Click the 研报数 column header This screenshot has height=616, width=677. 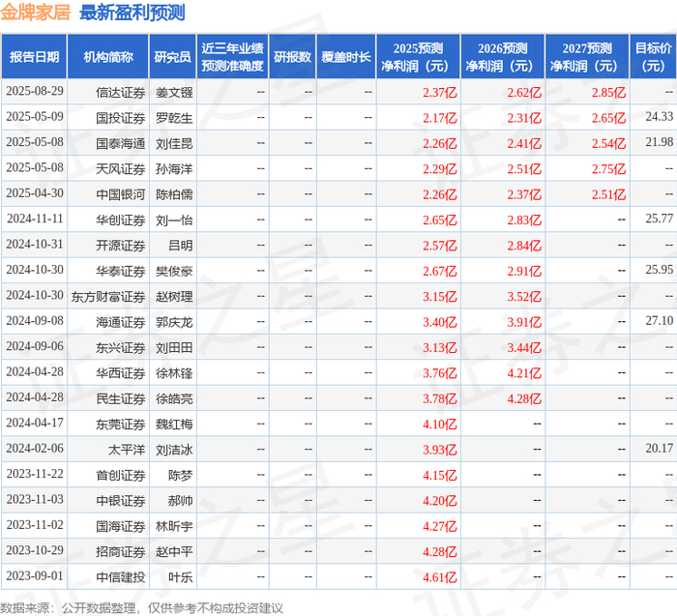click(x=293, y=56)
